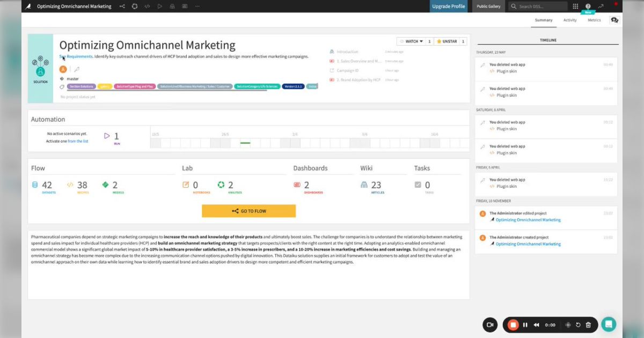Viewport: 644px width, 338px height.
Task: Click the Dataiku bird logo
Action: [x=28, y=6]
